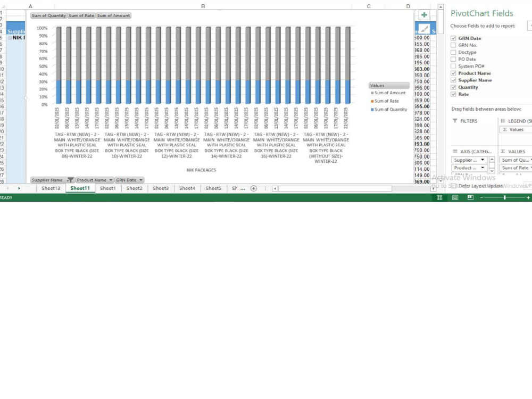Click the Sum of Quantity field button
Image resolution: width=532 pixels, height=399 pixels.
(48, 15)
